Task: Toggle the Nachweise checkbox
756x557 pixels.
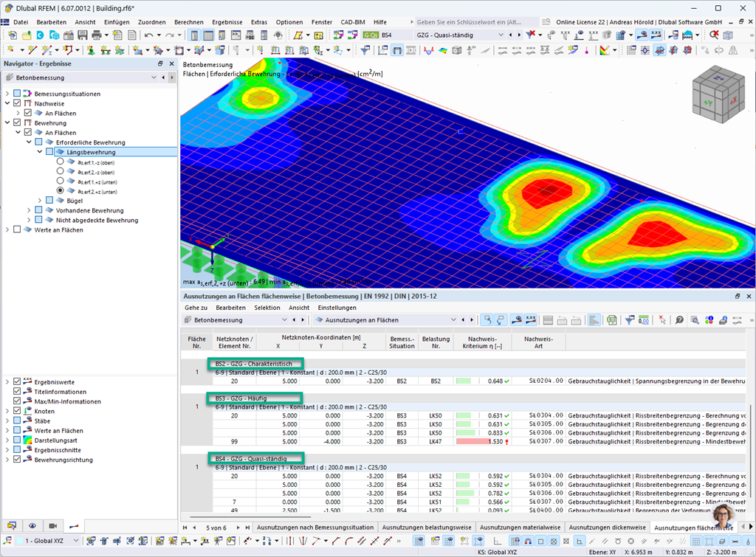Action: click(x=18, y=103)
